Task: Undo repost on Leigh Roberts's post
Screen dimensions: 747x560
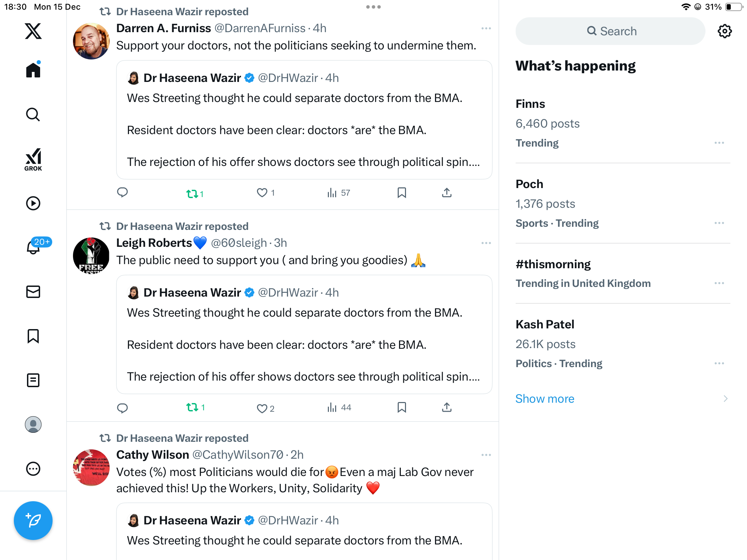Action: click(x=192, y=408)
